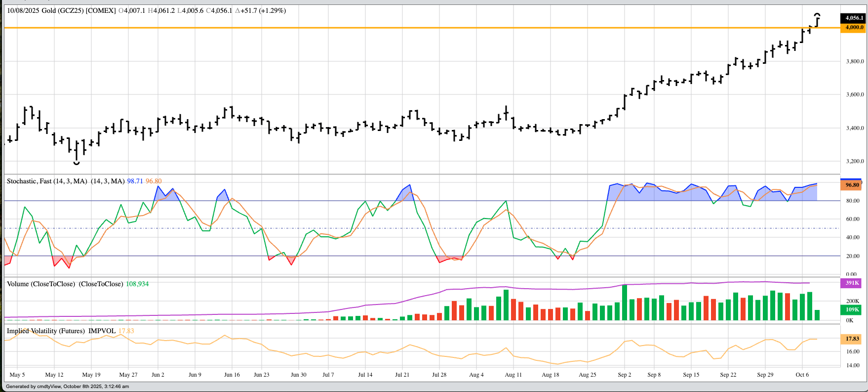Click the 'Jul 28' date label

(x=439, y=375)
